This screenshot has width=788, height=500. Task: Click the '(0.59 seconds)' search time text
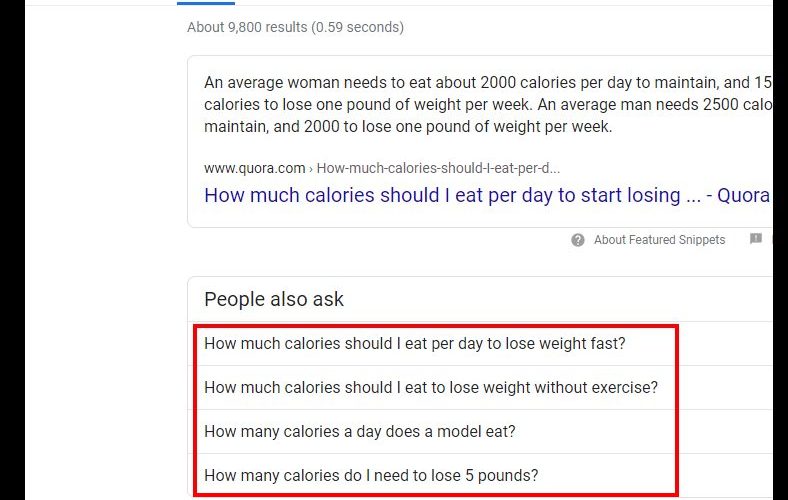(x=357, y=27)
